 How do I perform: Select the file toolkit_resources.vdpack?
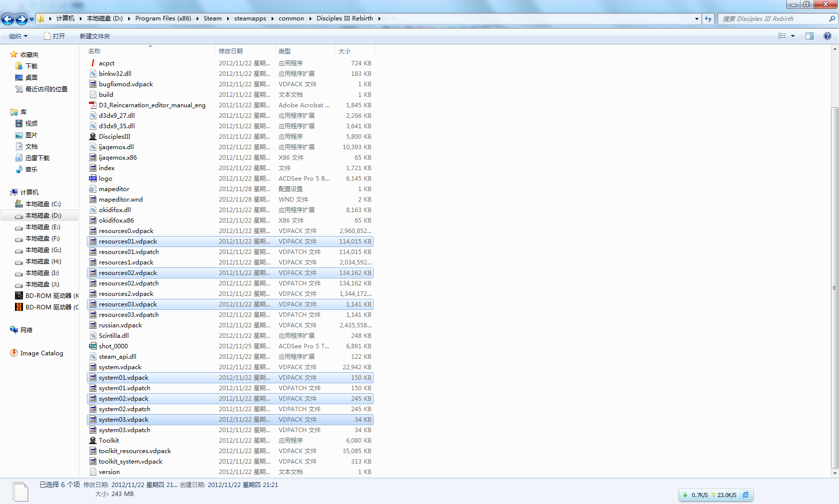point(230,451)
